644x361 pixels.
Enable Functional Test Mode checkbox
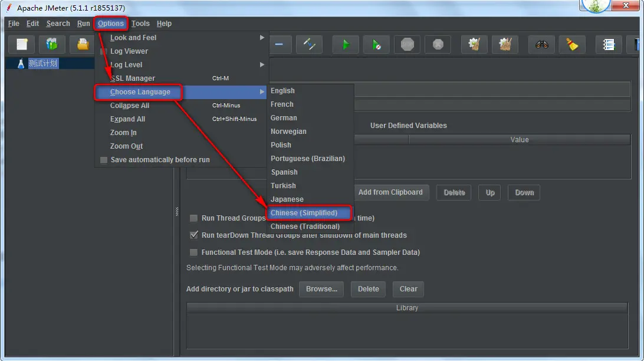tap(193, 252)
